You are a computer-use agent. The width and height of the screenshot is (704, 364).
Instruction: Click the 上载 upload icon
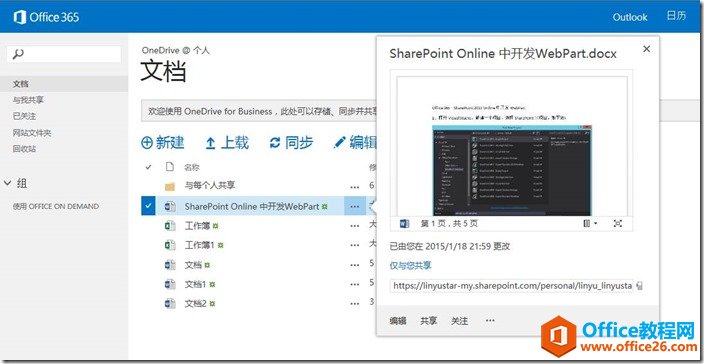[210, 143]
